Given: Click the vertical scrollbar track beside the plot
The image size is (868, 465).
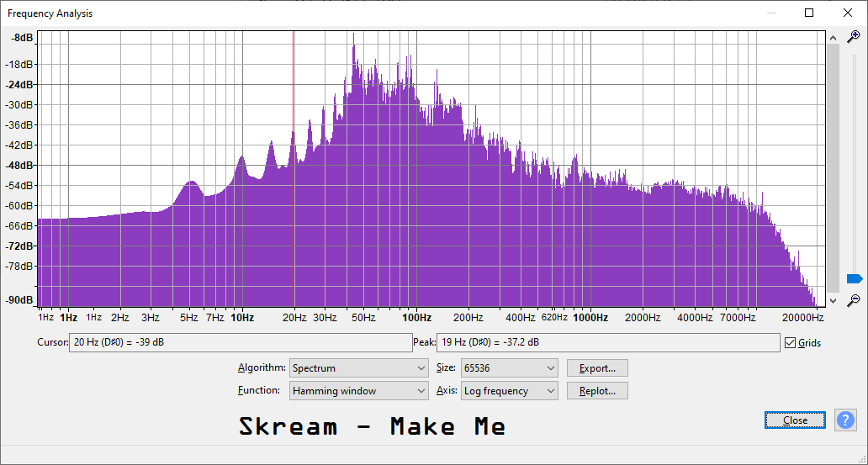Looking at the screenshot, I should [834, 166].
